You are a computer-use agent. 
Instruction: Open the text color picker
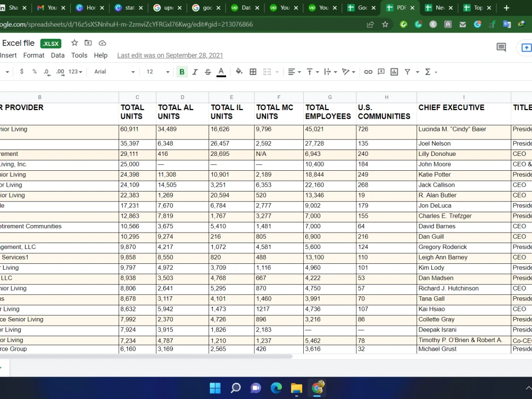[221, 72]
